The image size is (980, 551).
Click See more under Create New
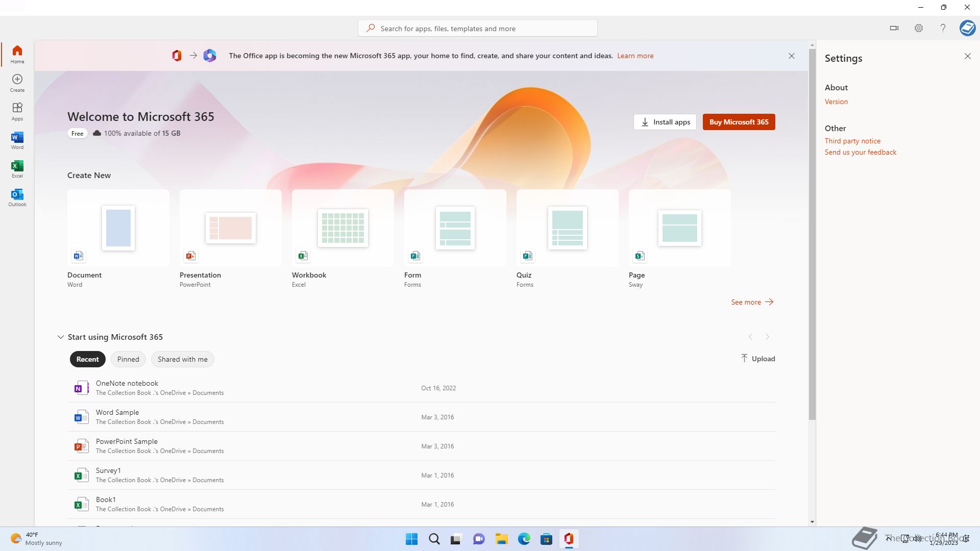(x=752, y=302)
